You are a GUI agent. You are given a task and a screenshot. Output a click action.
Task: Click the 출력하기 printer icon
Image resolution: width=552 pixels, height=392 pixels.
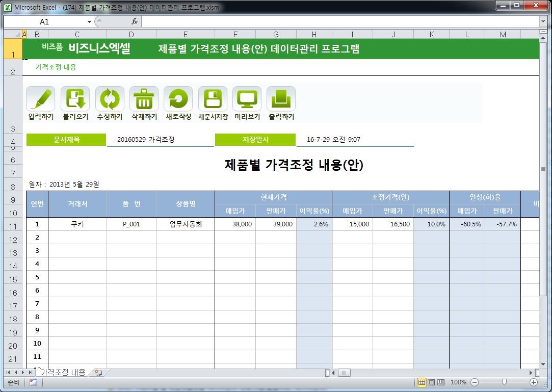tap(281, 99)
